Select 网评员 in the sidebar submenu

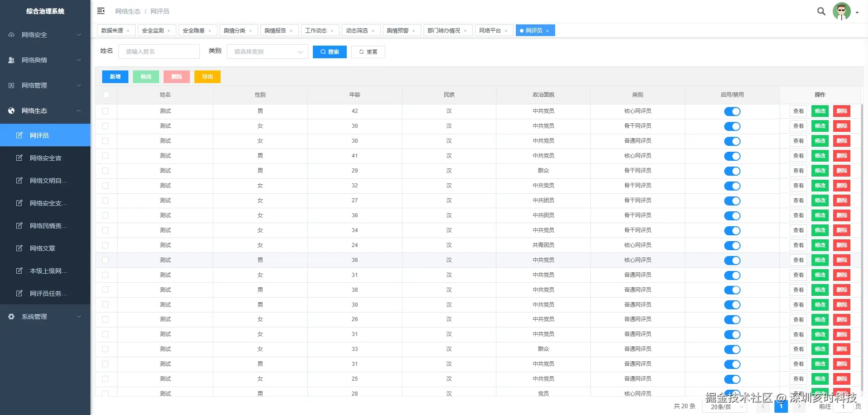(x=45, y=135)
